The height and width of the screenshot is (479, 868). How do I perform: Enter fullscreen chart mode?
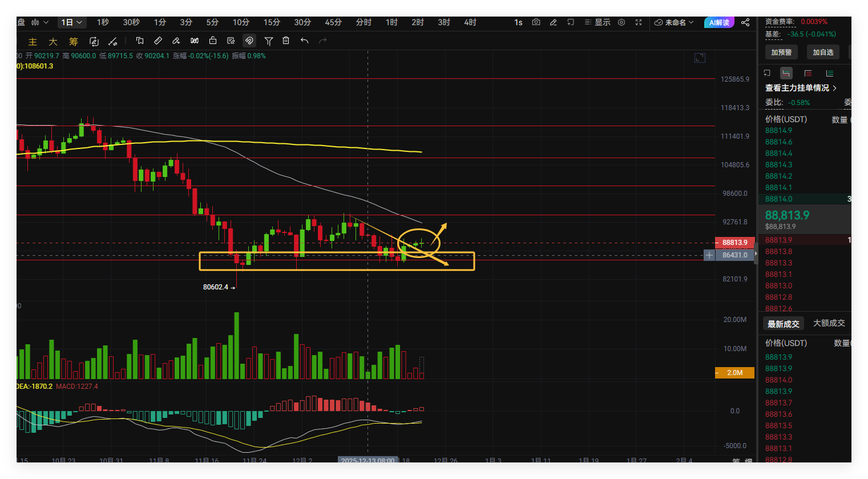pyautogui.click(x=639, y=22)
